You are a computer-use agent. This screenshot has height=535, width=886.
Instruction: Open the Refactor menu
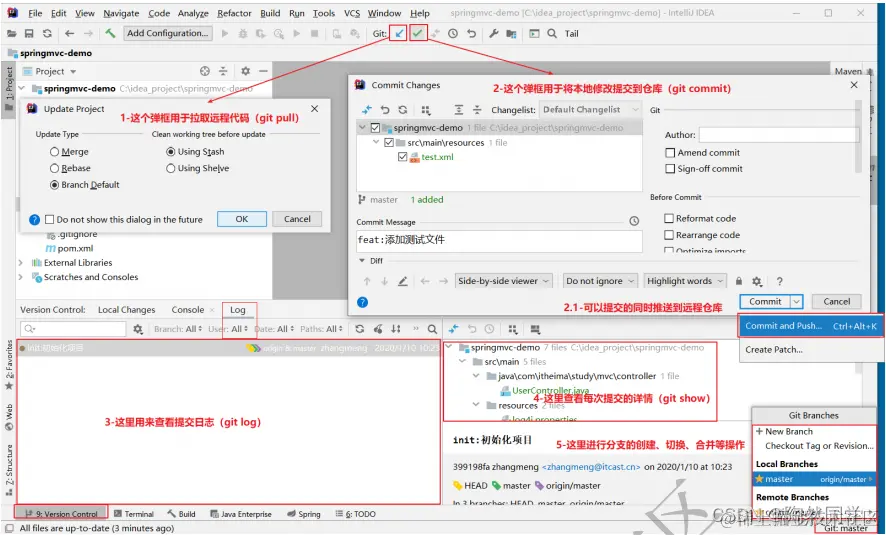[234, 13]
